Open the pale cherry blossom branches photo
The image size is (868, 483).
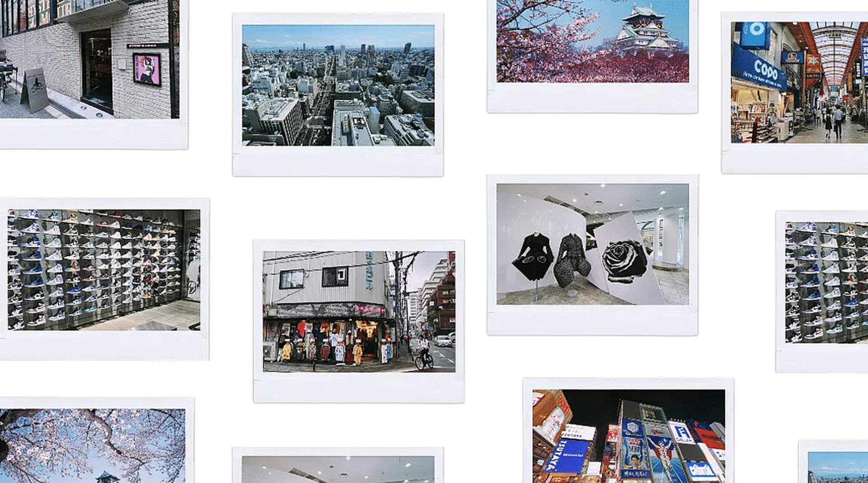click(92, 445)
